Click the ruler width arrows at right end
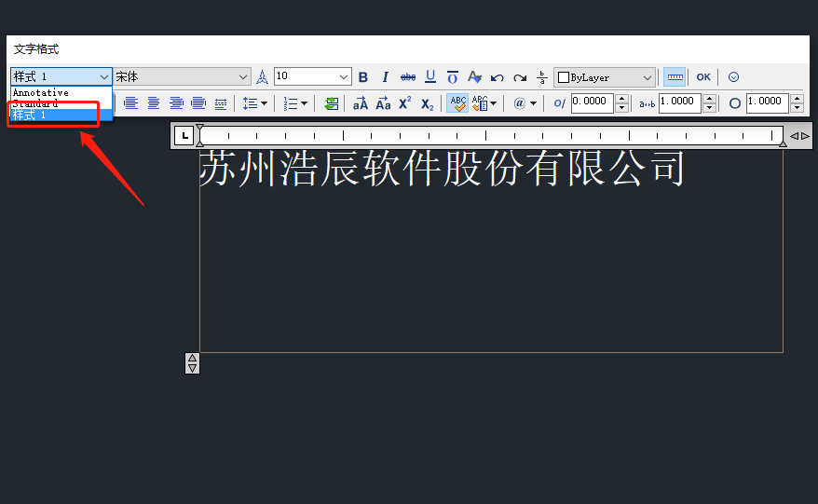Screen dimensions: 818x504 tap(799, 136)
